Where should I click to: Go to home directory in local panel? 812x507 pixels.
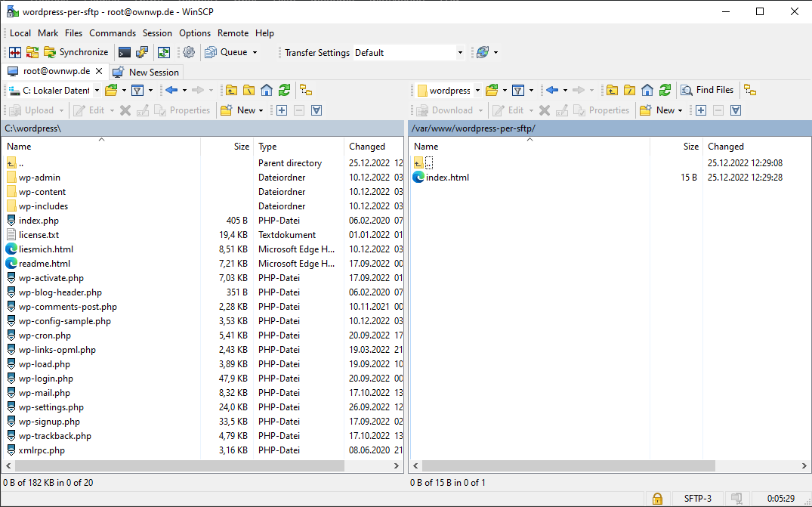click(266, 90)
